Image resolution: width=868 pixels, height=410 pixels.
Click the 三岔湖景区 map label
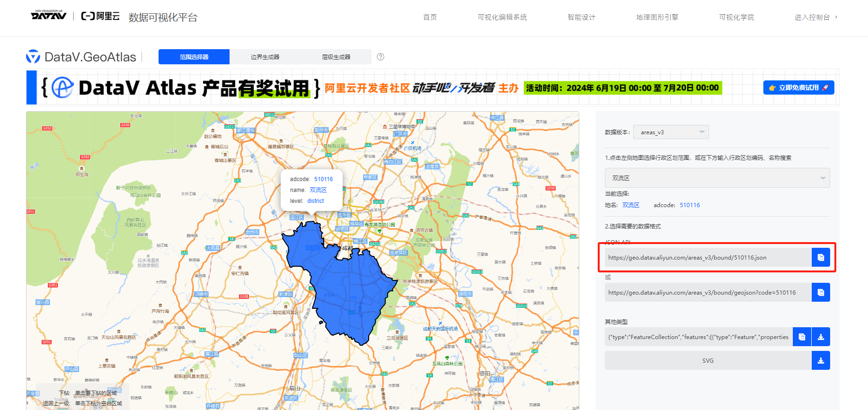[397, 338]
